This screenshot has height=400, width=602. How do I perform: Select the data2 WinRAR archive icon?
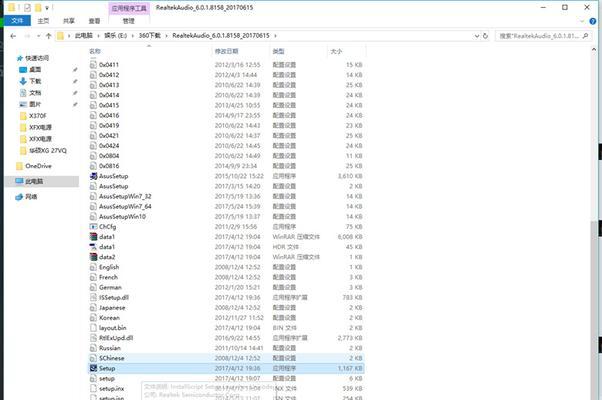[x=93, y=257]
